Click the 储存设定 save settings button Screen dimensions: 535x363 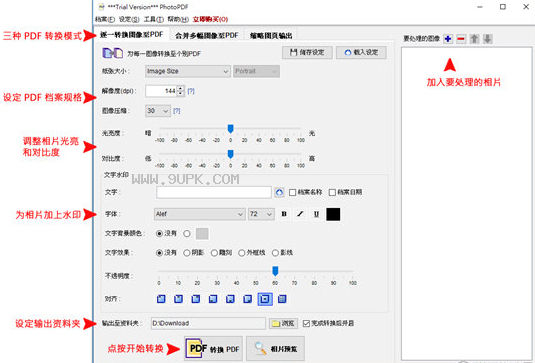click(307, 53)
